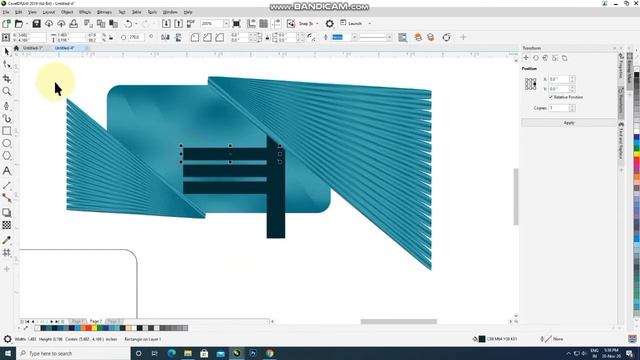Switch to the first Untitled document tab

click(33, 48)
